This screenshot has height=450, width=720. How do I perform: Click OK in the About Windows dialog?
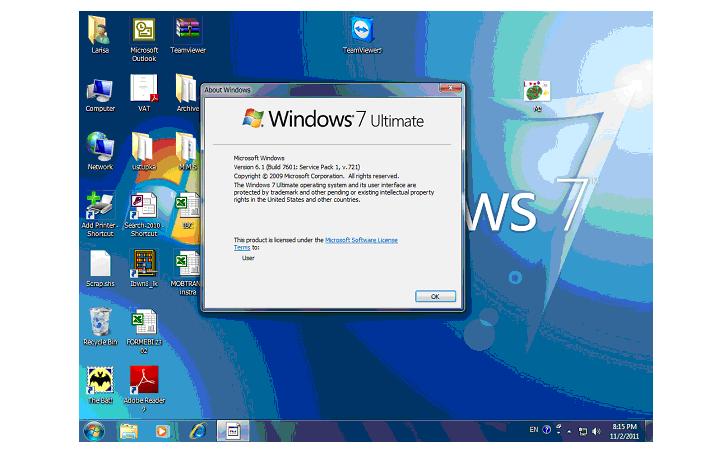tap(435, 297)
